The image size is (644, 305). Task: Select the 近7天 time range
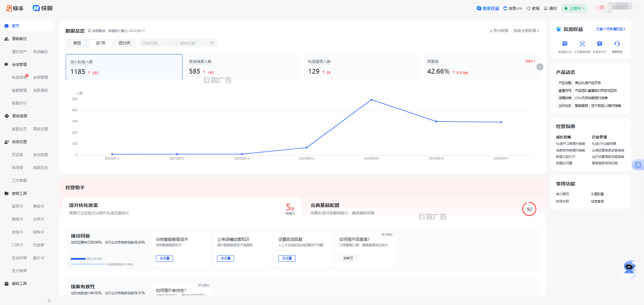[101, 43]
